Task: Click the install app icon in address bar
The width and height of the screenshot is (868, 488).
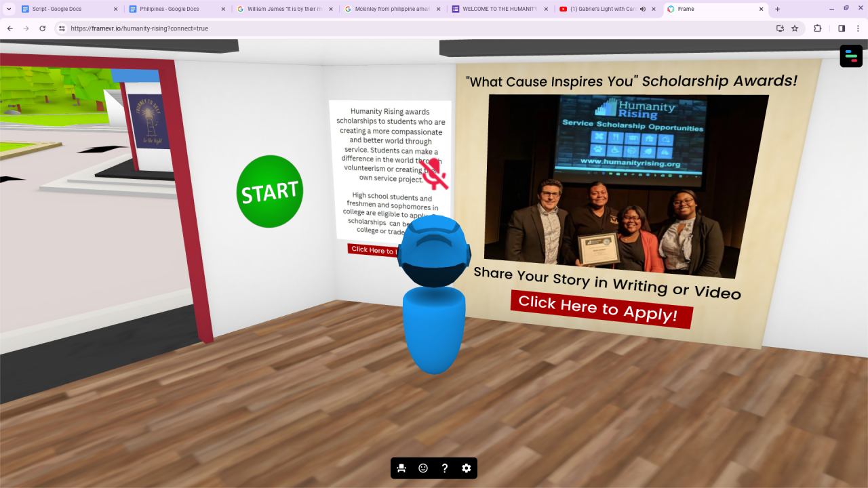Action: tap(780, 28)
